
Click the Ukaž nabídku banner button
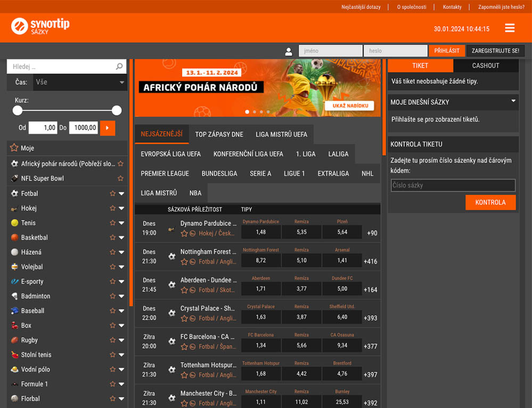click(350, 105)
